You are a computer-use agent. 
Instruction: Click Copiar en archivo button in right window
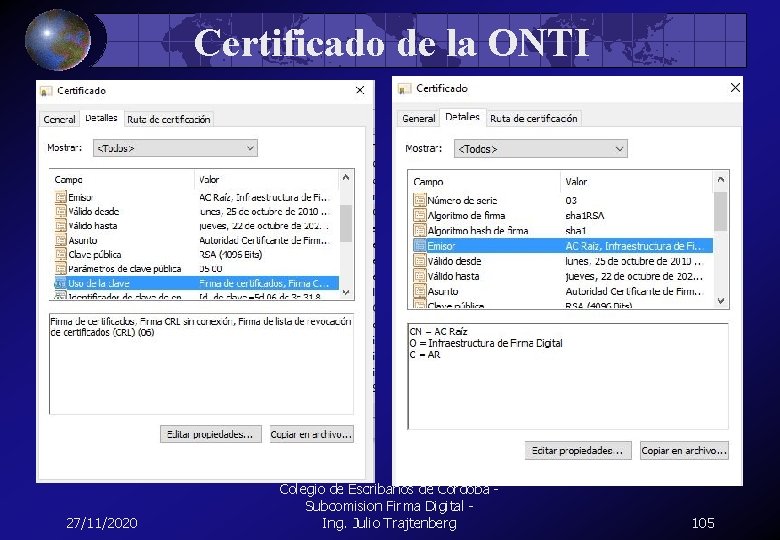(x=684, y=450)
